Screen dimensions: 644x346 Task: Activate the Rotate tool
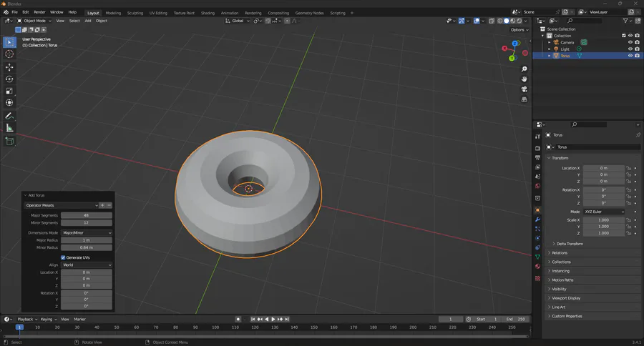click(x=9, y=79)
